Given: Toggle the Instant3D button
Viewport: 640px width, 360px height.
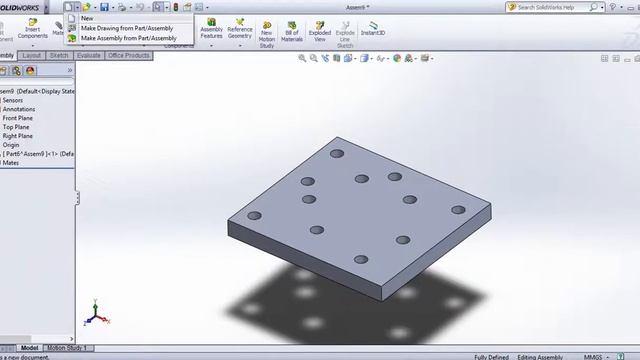Looking at the screenshot, I should click(x=373, y=28).
